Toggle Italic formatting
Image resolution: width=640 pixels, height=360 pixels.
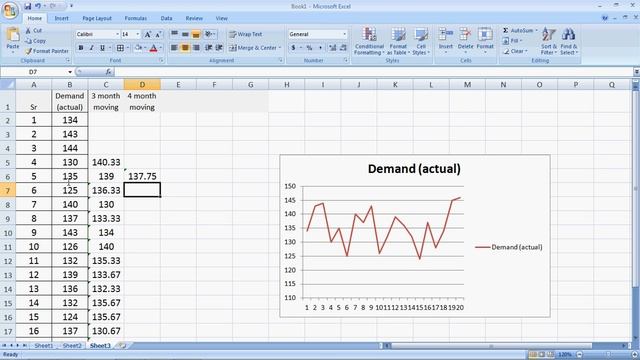(x=91, y=48)
